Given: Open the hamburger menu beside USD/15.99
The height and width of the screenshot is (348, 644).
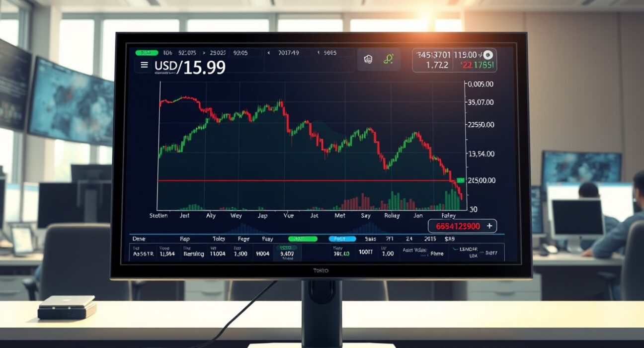Looking at the screenshot, I should tap(143, 65).
